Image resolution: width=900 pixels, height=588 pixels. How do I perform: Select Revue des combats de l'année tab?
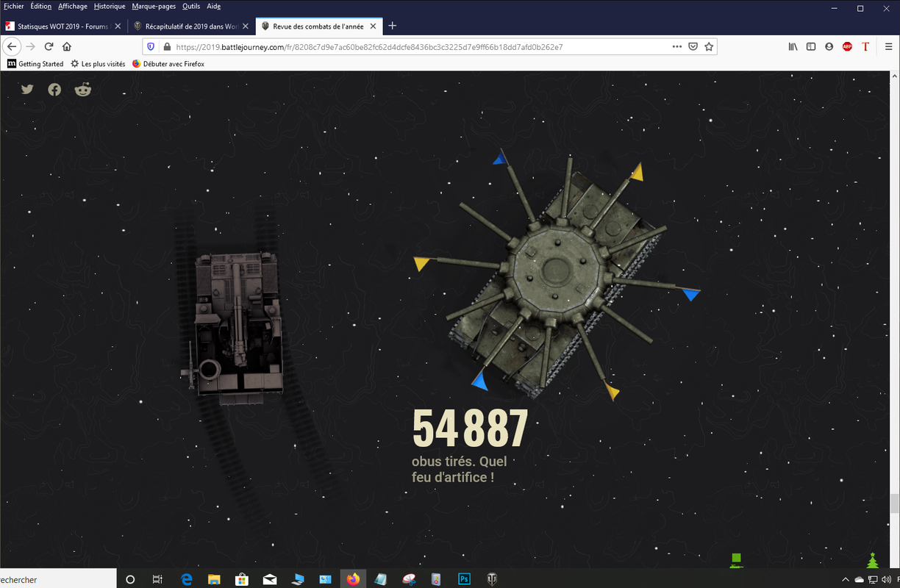tap(318, 26)
